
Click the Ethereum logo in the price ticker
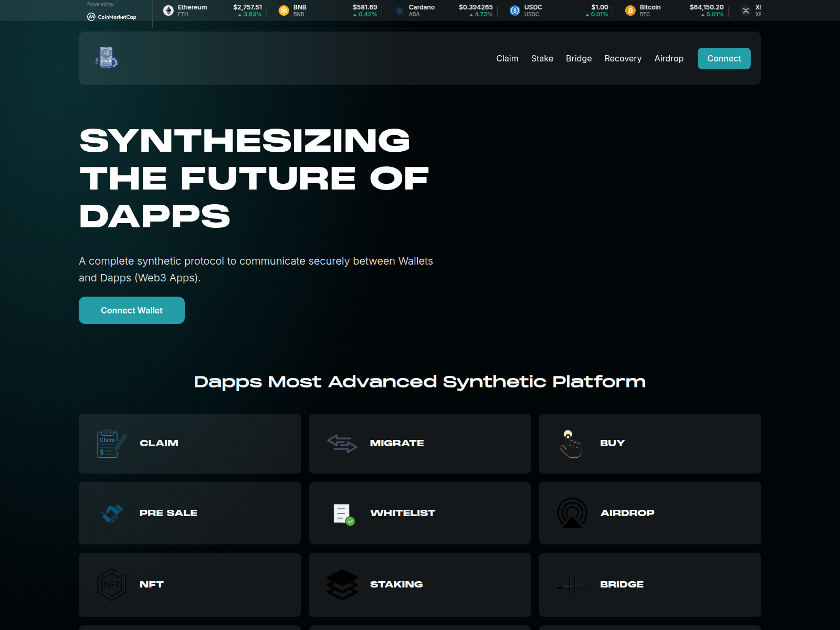(168, 10)
